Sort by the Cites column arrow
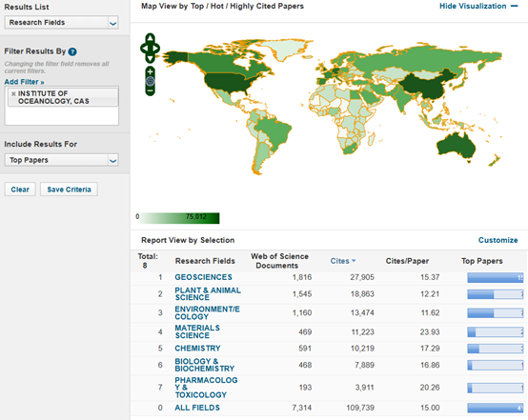The image size is (528, 420). [354, 261]
